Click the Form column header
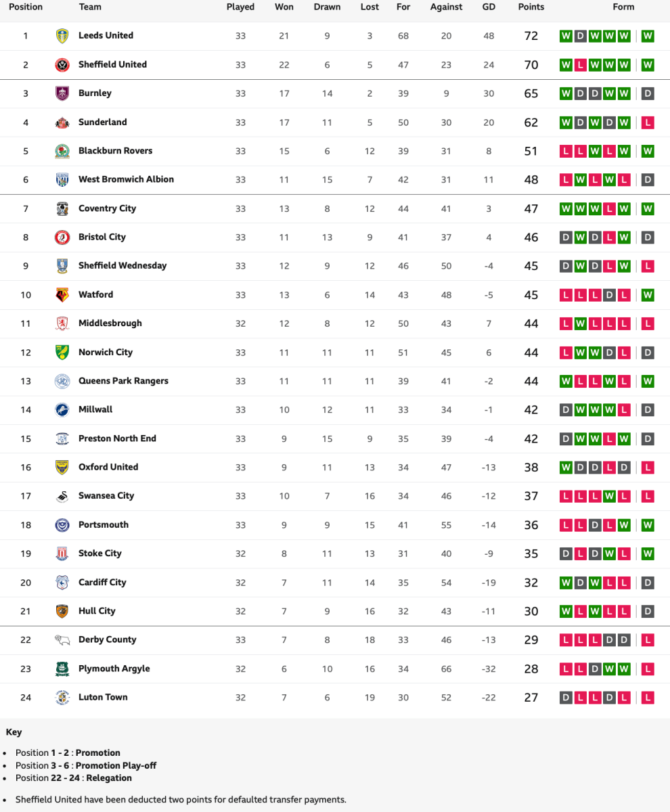This screenshot has width=670, height=812. tap(623, 7)
